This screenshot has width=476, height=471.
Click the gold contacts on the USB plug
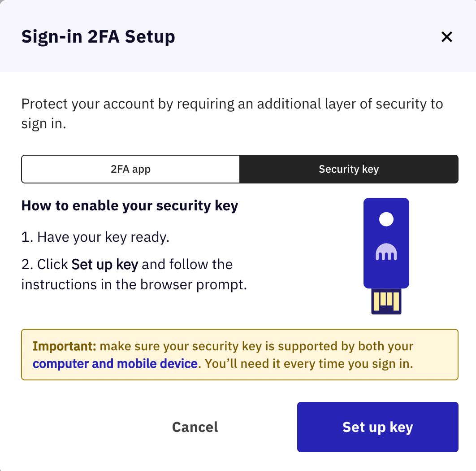(x=386, y=299)
